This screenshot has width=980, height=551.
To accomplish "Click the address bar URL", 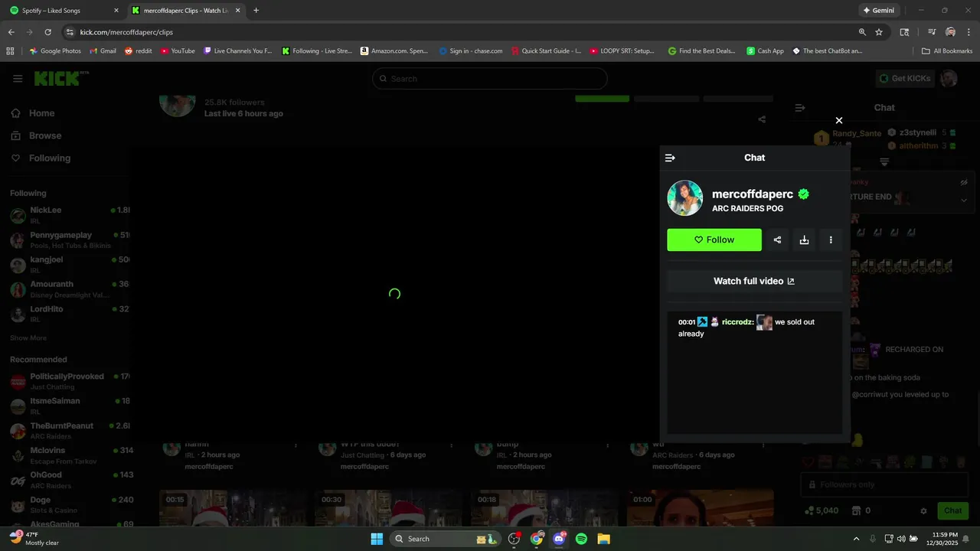I will click(126, 32).
